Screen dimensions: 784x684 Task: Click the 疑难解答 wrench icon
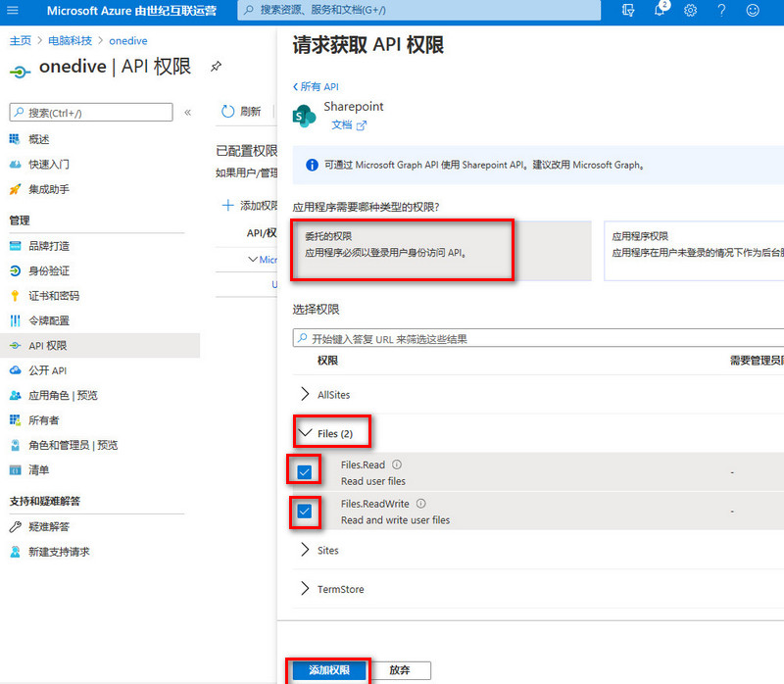(x=15, y=526)
